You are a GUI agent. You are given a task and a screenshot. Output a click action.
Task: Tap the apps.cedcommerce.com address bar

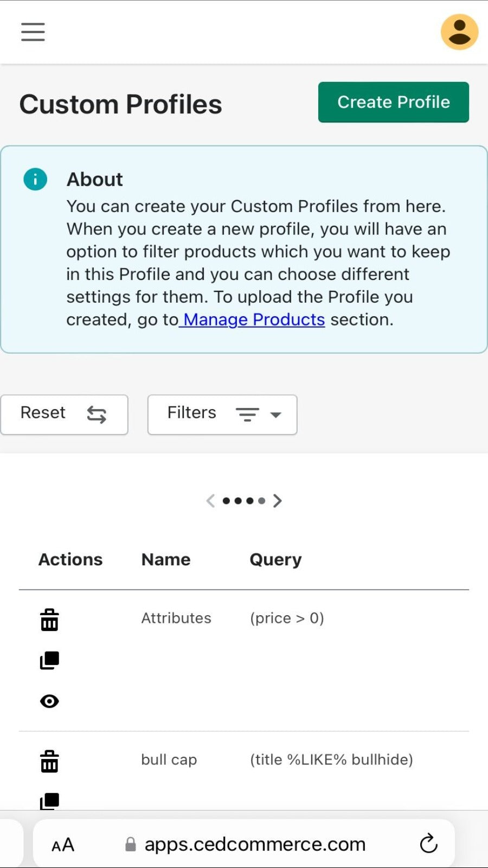254,843
